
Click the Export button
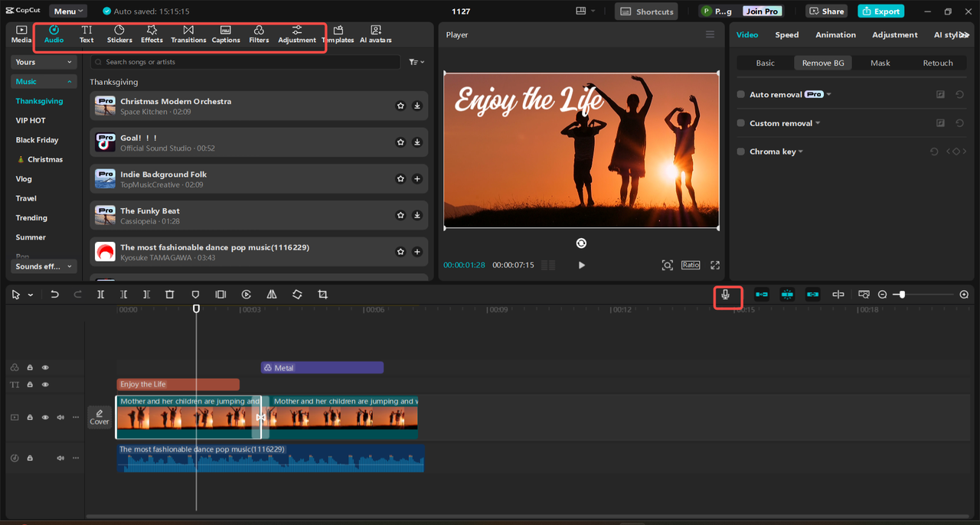880,11
